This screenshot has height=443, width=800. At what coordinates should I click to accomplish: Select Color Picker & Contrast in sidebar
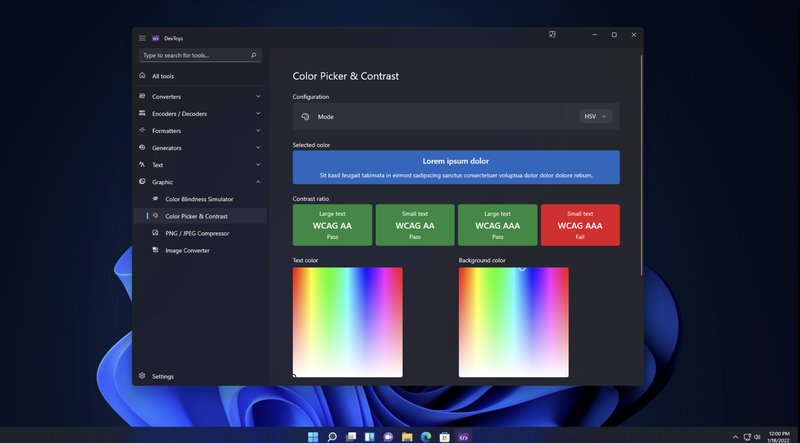196,216
